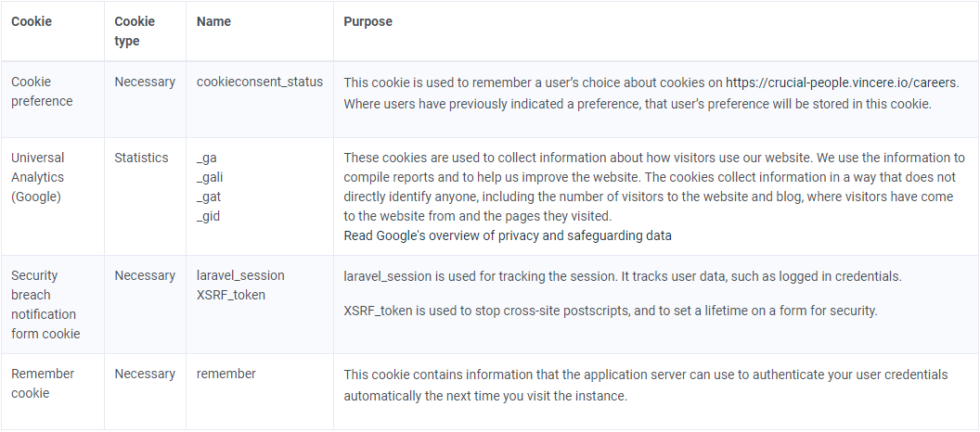Click the Name column header

[x=213, y=21]
